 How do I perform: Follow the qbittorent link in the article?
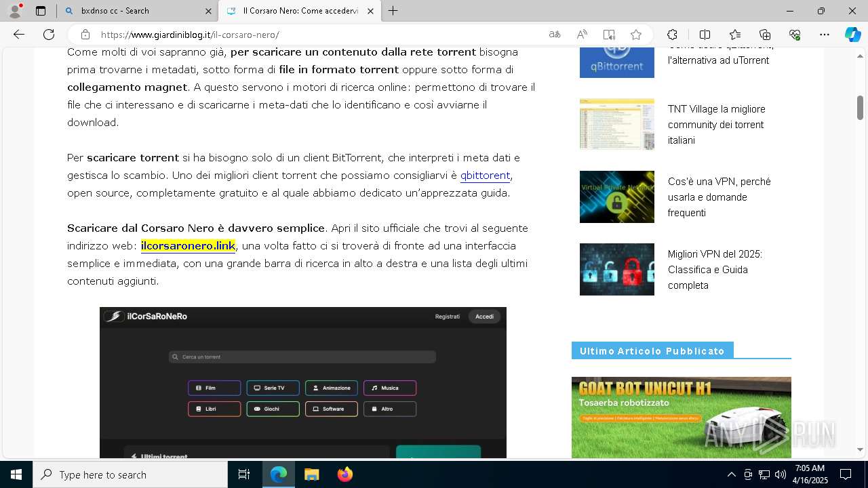485,176
